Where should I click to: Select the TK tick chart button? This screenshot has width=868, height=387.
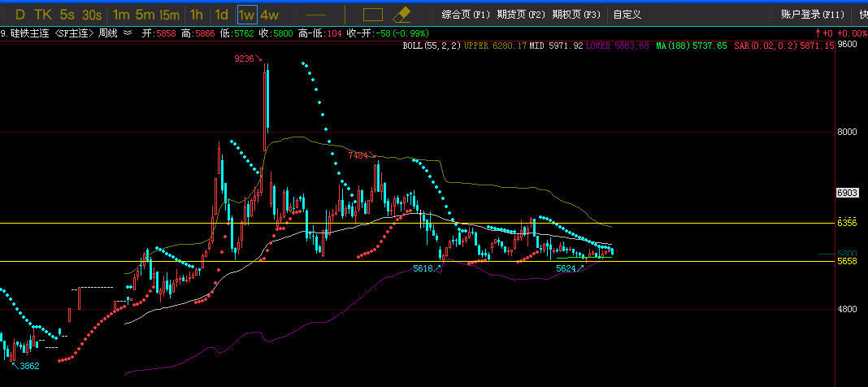coord(42,15)
